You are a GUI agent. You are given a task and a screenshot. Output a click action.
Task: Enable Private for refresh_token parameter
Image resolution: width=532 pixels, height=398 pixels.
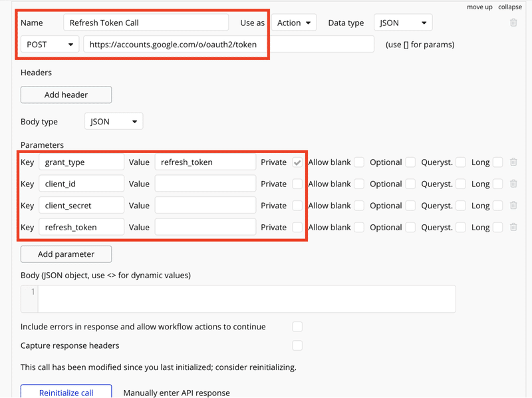pyautogui.click(x=297, y=228)
